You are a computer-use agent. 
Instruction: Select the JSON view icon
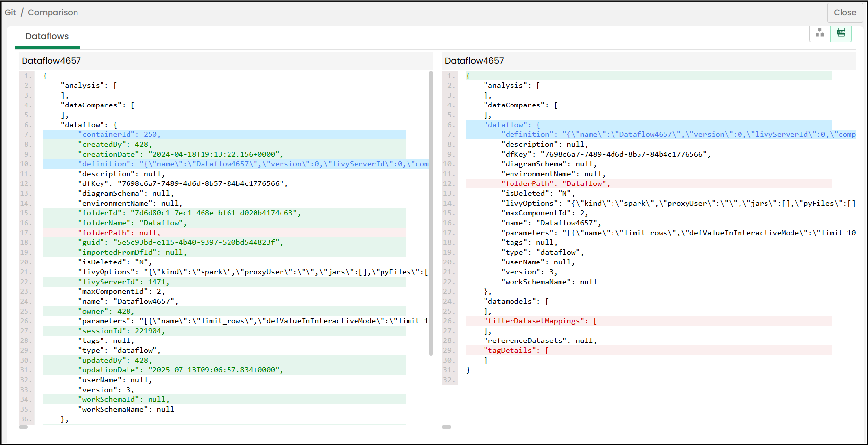click(x=841, y=33)
